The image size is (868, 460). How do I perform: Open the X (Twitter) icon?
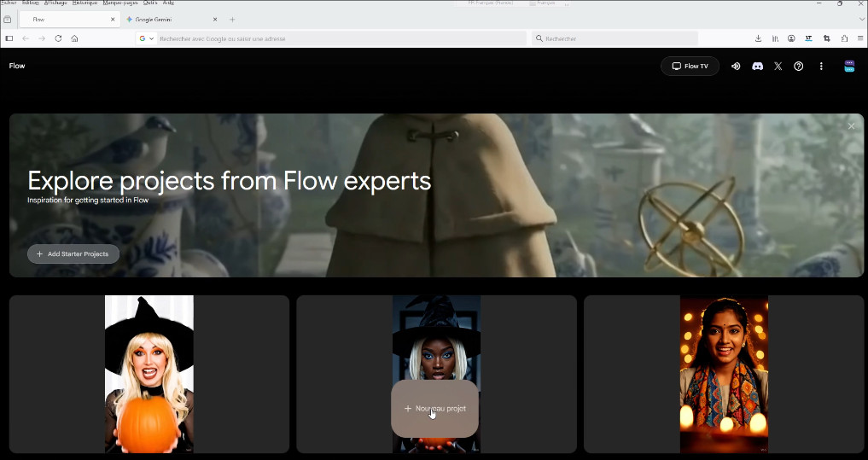[x=778, y=67]
